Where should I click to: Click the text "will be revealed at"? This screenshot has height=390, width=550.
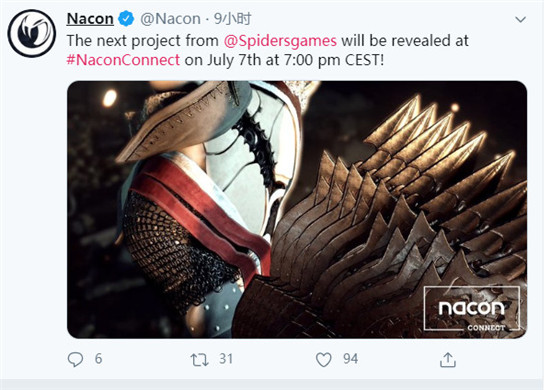405,41
